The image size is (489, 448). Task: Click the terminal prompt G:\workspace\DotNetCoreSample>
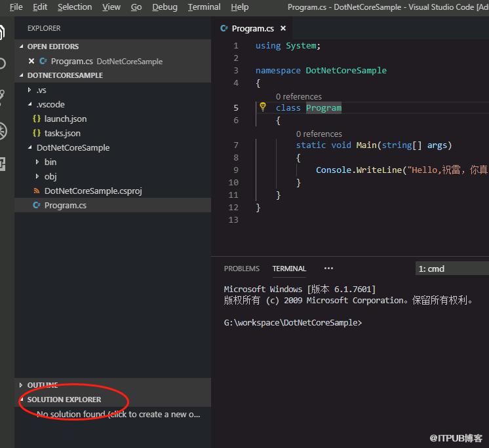coord(293,322)
